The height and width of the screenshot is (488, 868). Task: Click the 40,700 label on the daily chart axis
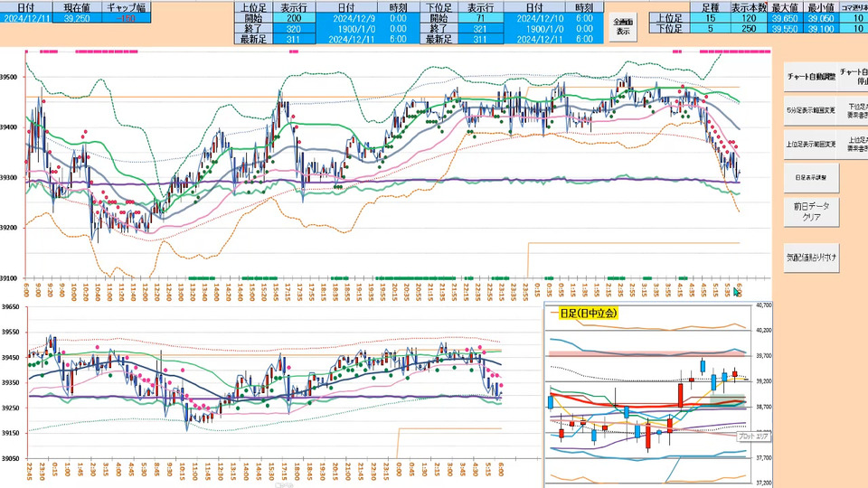pyautogui.click(x=763, y=305)
